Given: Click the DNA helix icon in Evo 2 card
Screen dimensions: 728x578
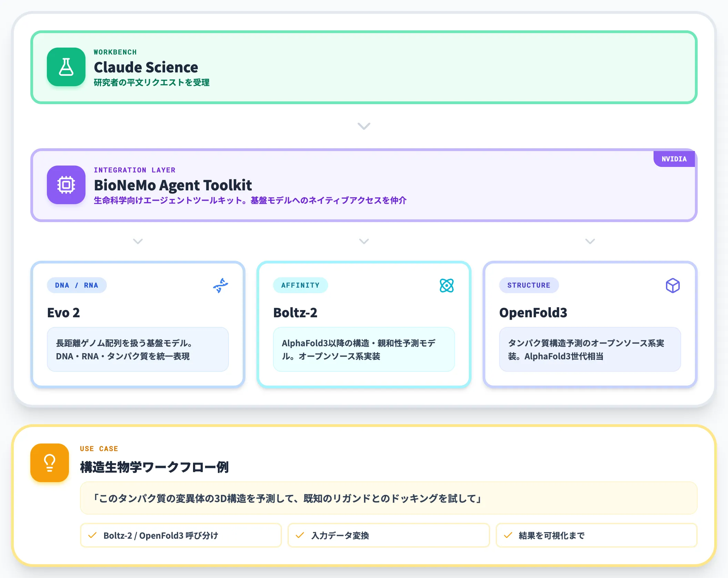Looking at the screenshot, I should [x=221, y=286].
